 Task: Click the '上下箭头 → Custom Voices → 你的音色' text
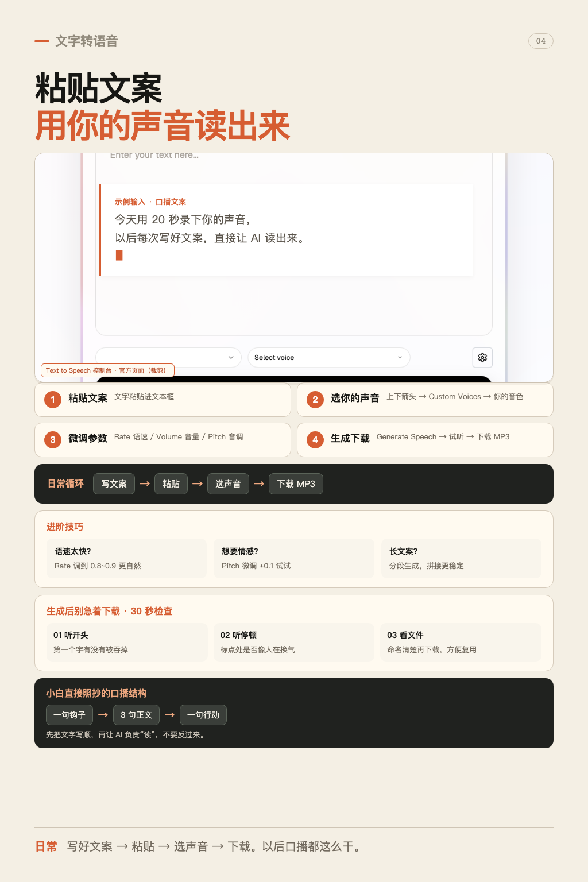[455, 396]
